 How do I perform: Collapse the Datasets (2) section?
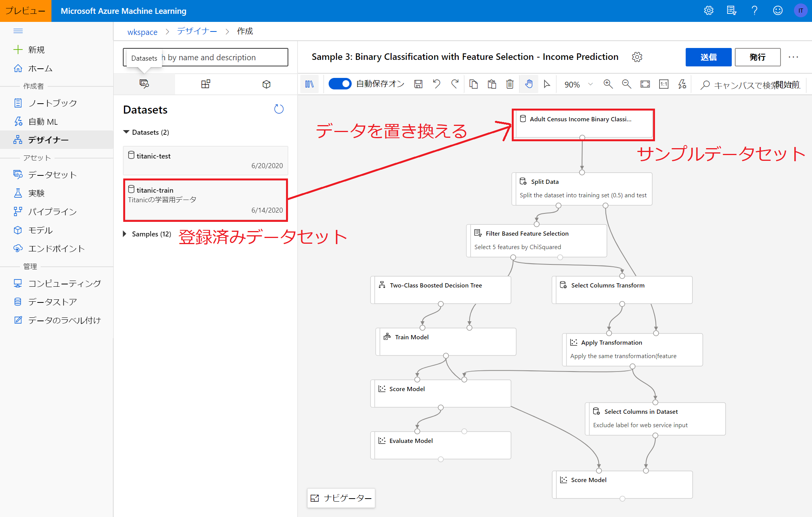pyautogui.click(x=127, y=132)
